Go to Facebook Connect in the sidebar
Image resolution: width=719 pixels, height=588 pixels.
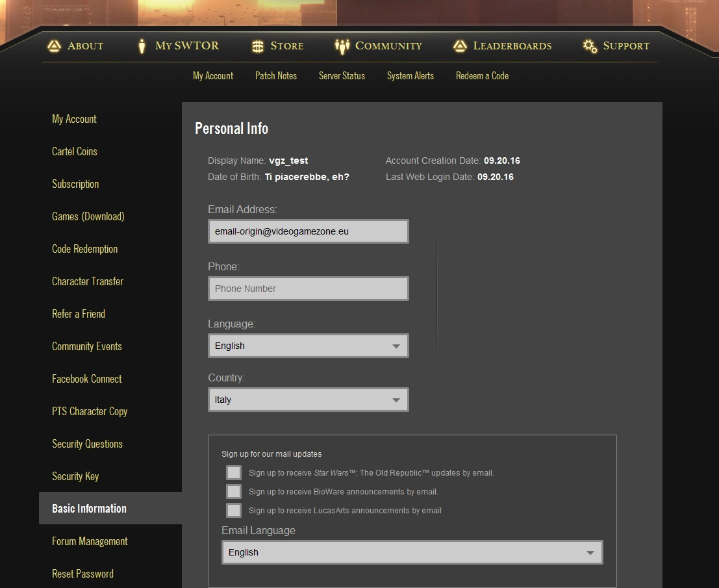point(86,379)
